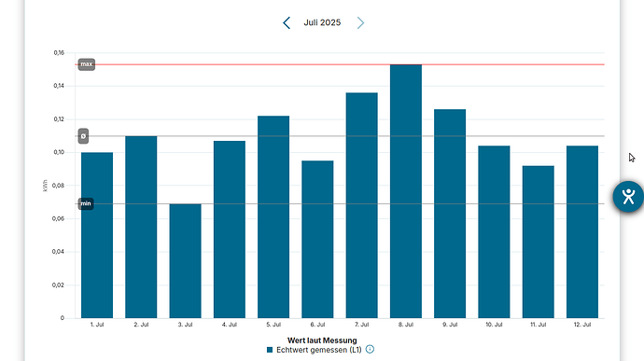Click the 0,10 y-axis value
The image size is (644, 361).
pos(59,152)
